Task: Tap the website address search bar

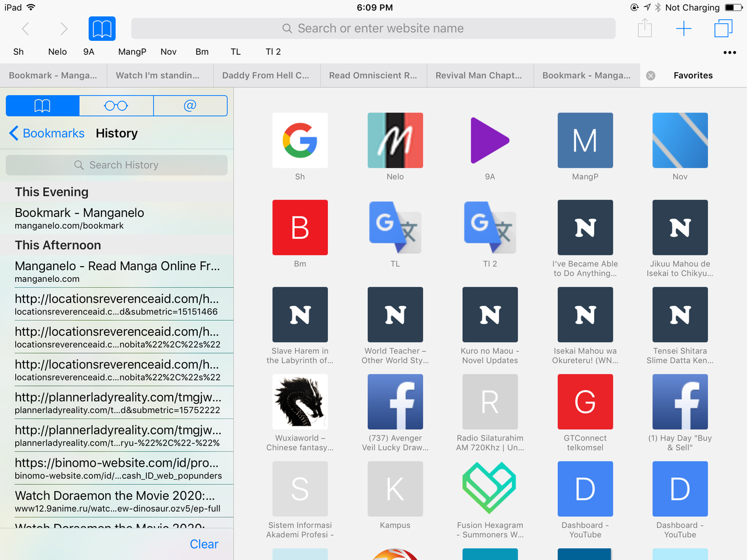Action: click(373, 29)
